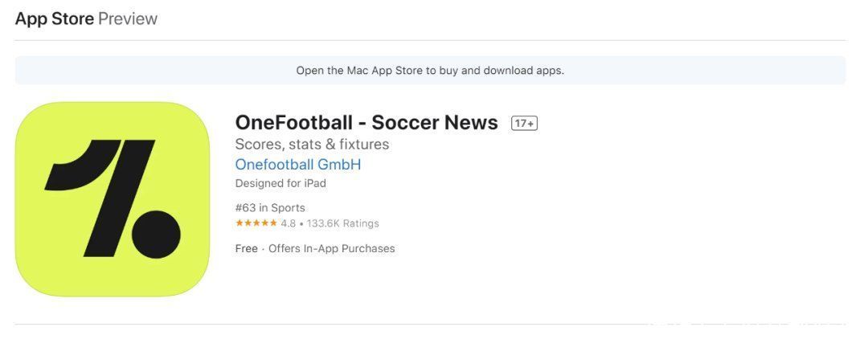
Task: Click the OneFootball word in app title
Action: pos(294,122)
